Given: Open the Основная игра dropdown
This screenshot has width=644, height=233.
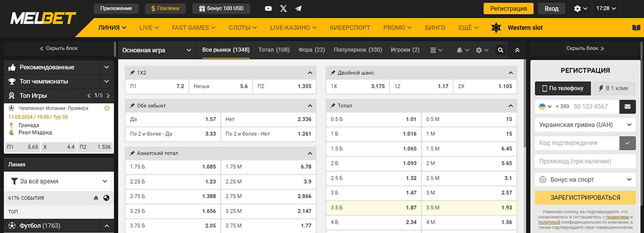Looking at the screenshot, I should 157,50.
